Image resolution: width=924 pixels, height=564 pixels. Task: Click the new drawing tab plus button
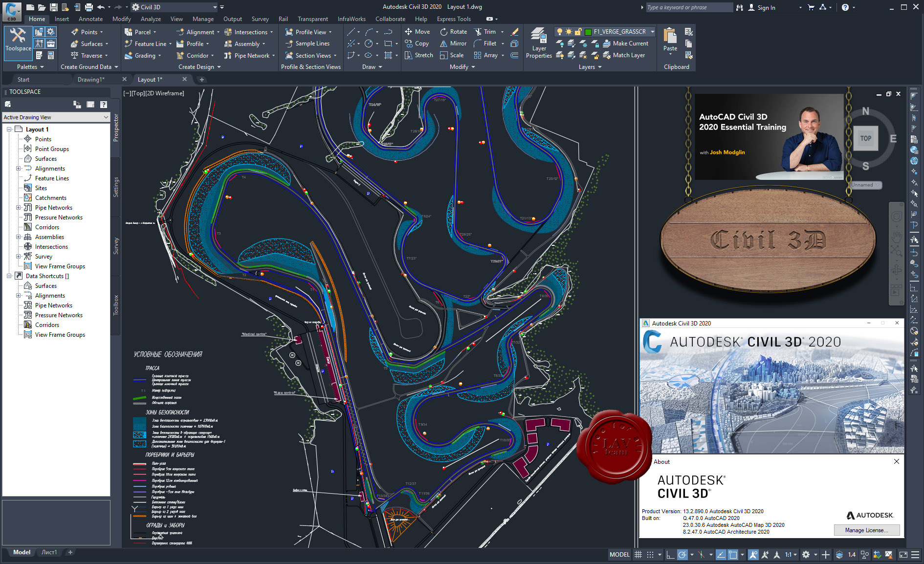pos(201,80)
